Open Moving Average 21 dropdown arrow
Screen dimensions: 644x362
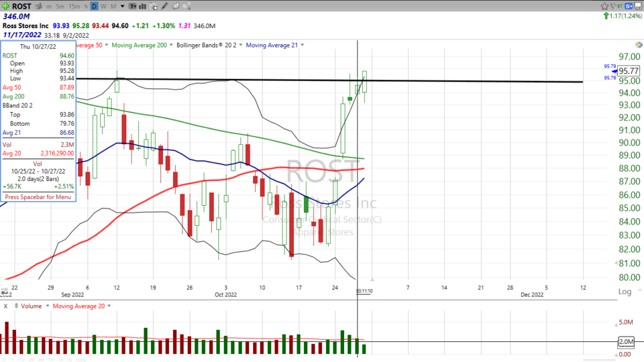[302, 45]
